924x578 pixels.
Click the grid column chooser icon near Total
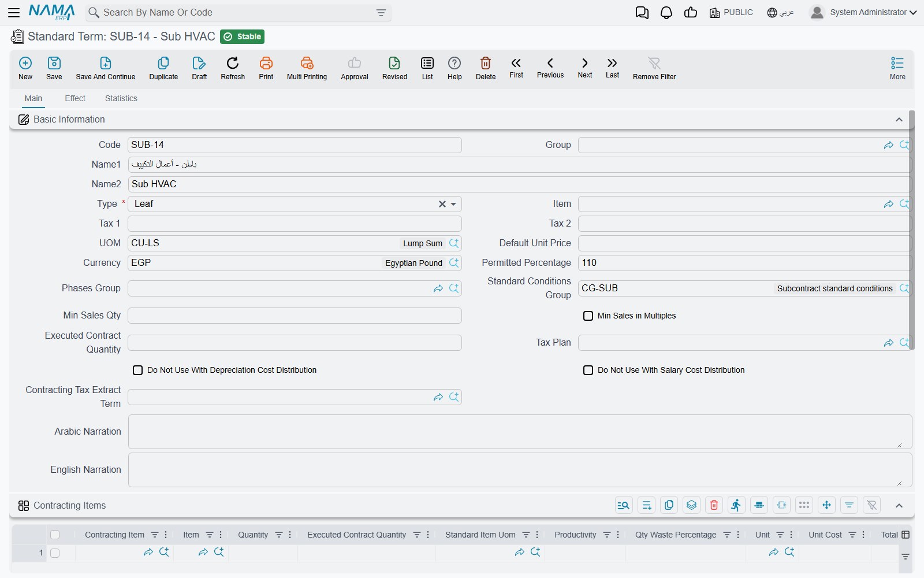(x=906, y=535)
